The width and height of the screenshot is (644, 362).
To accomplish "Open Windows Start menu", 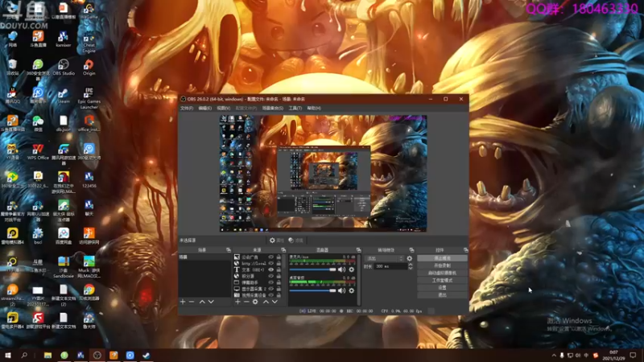I will 8,356.
